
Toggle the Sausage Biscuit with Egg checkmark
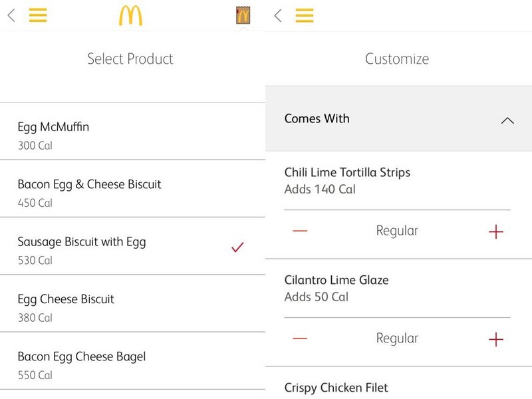point(237,247)
